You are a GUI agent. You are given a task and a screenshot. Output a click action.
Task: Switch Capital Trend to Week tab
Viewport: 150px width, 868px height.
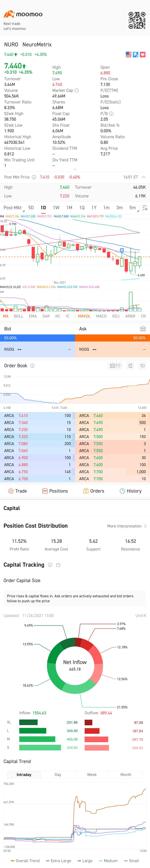pos(92,775)
